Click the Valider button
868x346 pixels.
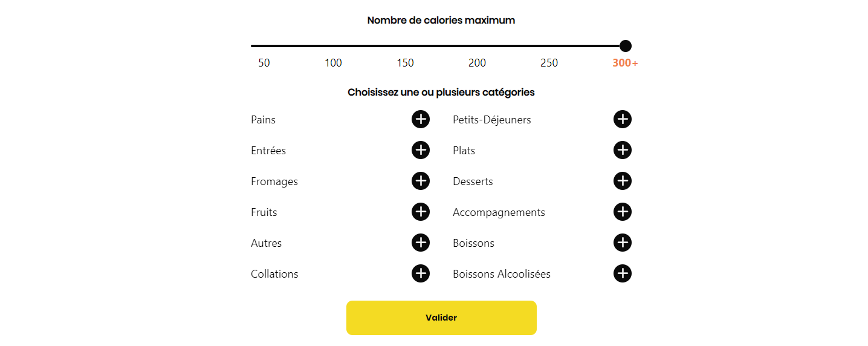pyautogui.click(x=441, y=318)
